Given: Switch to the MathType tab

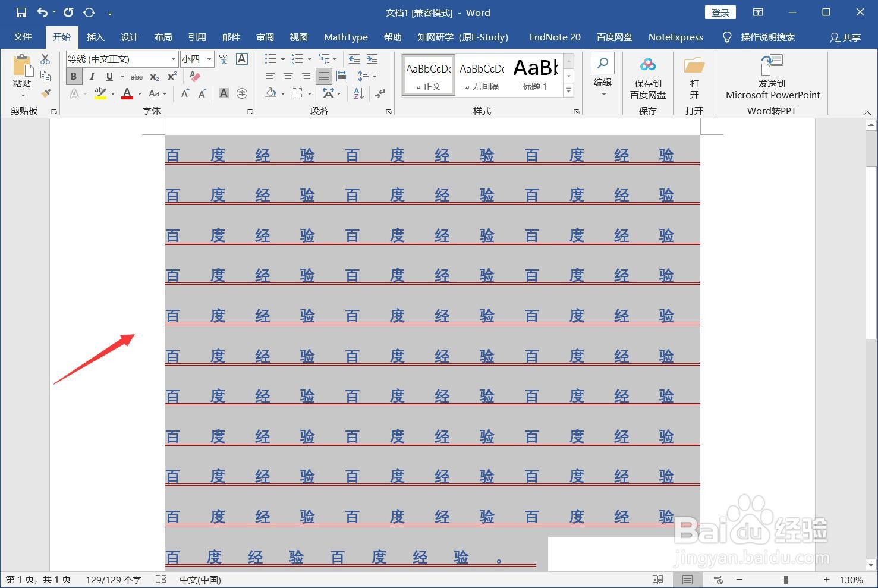Looking at the screenshot, I should tap(346, 37).
